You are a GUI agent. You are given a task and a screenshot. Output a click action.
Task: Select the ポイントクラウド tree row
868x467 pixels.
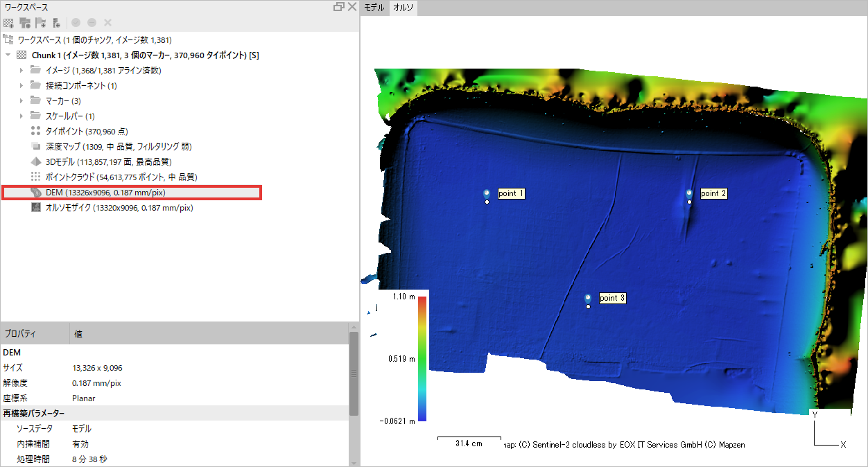pyautogui.click(x=179, y=177)
